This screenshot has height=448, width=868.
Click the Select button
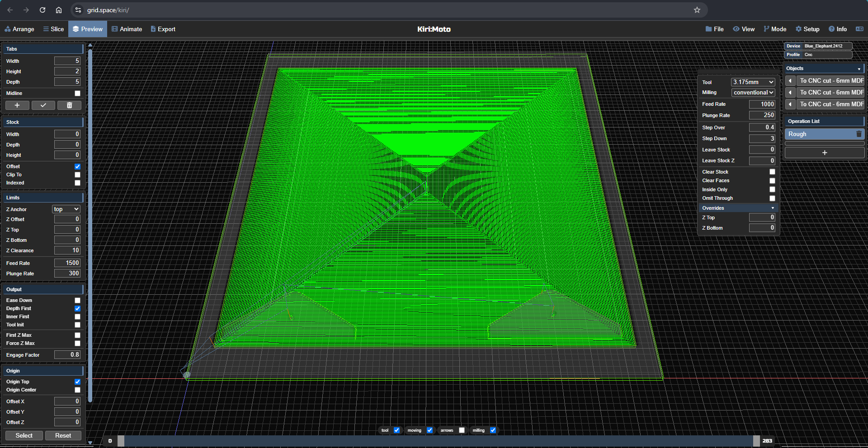tap(24, 436)
